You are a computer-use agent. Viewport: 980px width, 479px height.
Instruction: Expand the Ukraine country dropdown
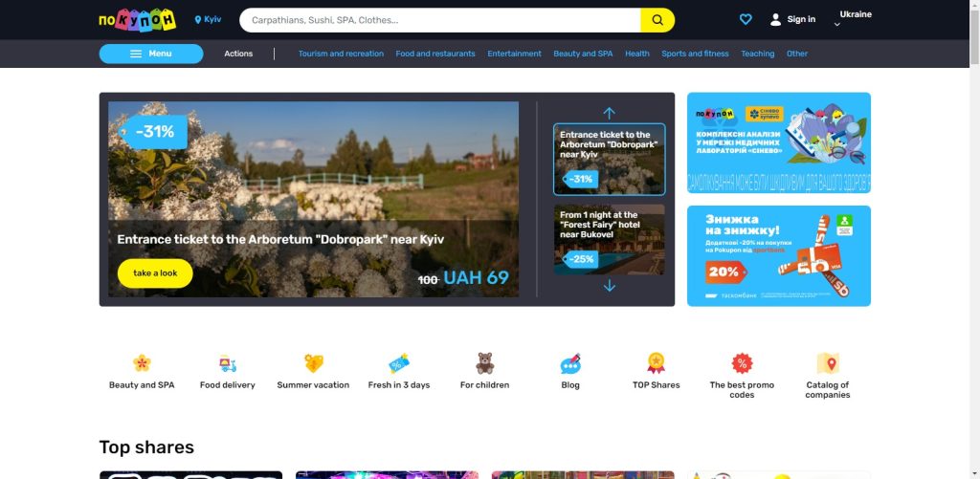(854, 19)
